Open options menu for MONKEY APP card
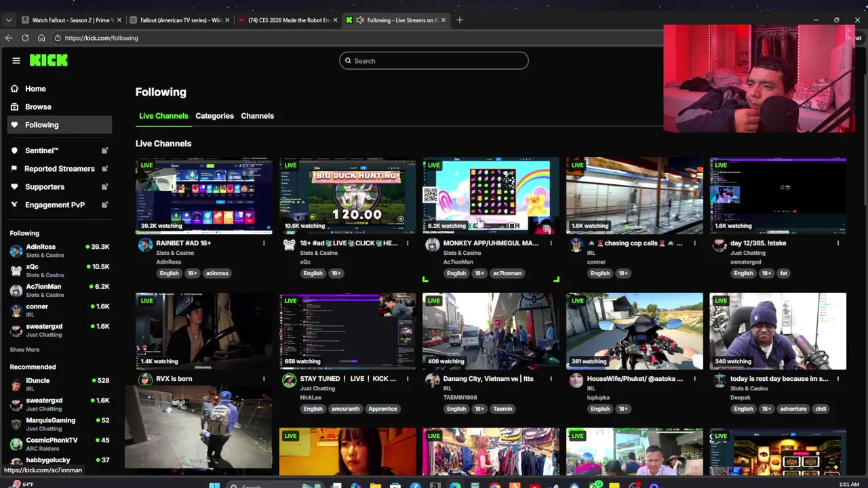This screenshot has height=488, width=868. coord(551,243)
